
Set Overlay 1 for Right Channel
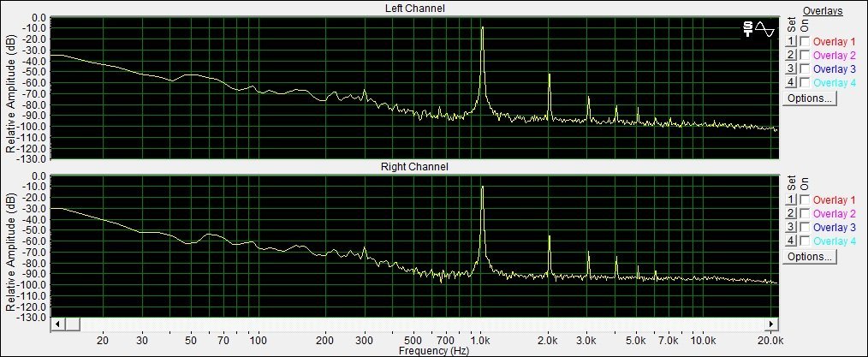click(791, 199)
